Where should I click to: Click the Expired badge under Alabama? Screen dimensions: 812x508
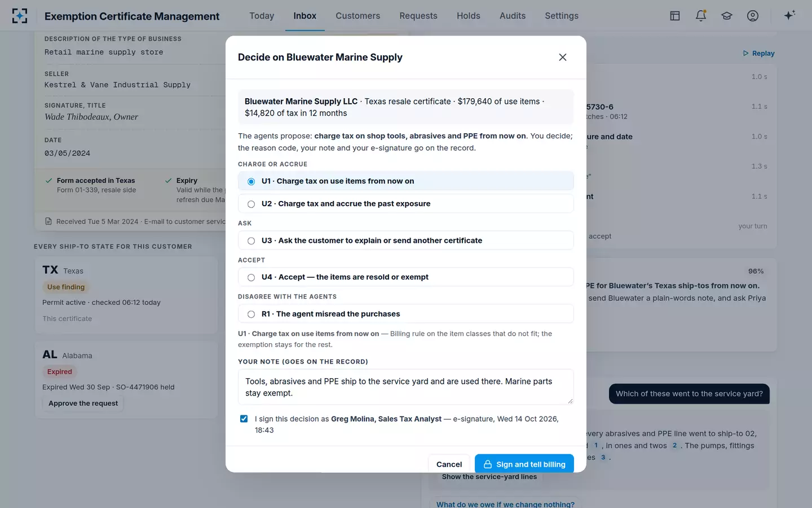[60, 372]
